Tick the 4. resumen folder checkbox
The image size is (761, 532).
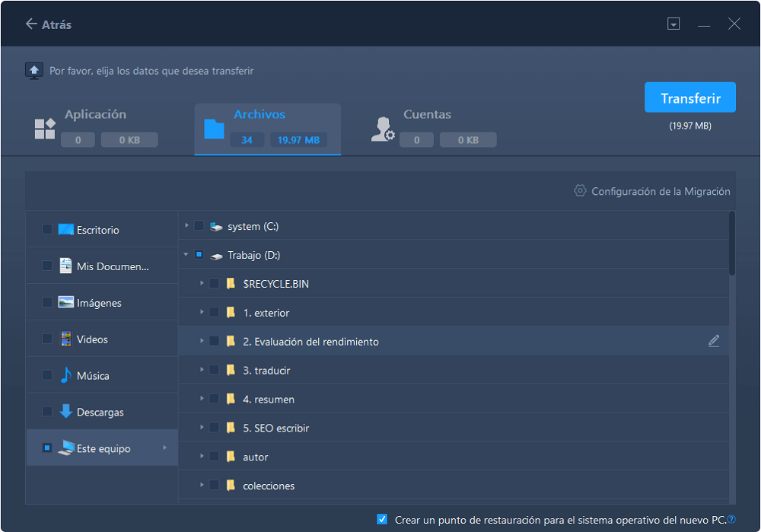coord(214,399)
